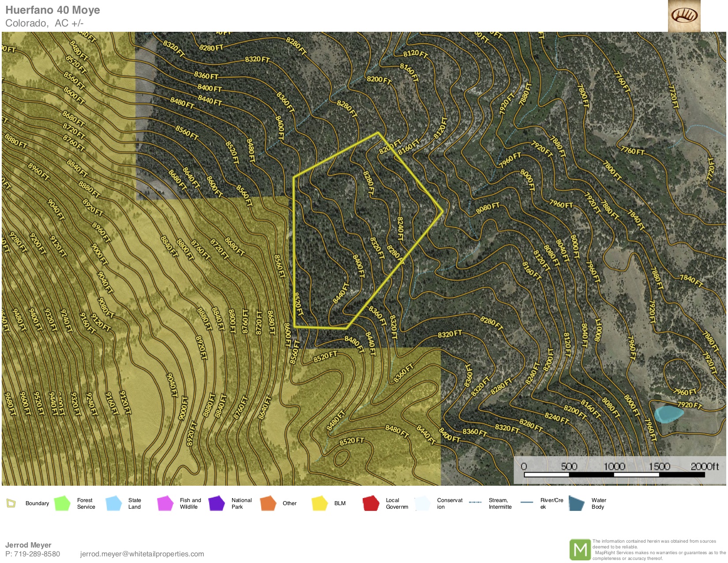This screenshot has width=728, height=563.
Task: Click the magenta Fish and Wildlife icon
Action: pos(165,503)
